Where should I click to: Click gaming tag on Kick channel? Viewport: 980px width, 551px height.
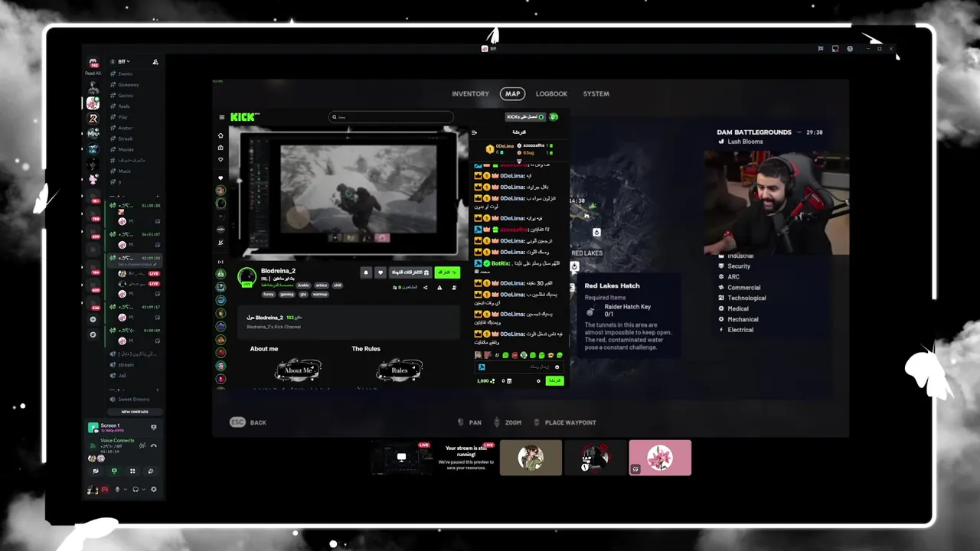pos(287,295)
